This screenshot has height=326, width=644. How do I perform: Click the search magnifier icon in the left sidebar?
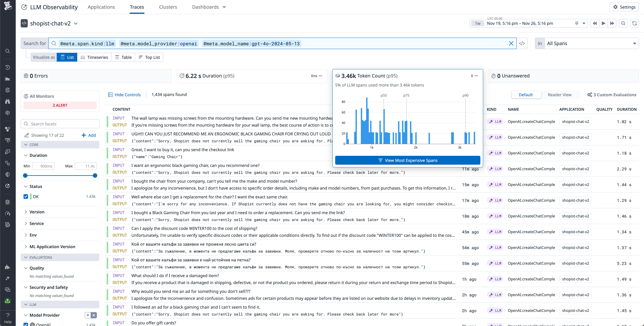coord(8,51)
